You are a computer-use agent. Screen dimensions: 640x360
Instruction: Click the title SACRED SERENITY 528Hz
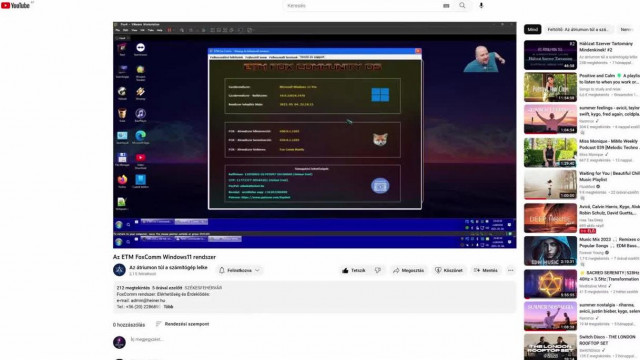pos(609,276)
